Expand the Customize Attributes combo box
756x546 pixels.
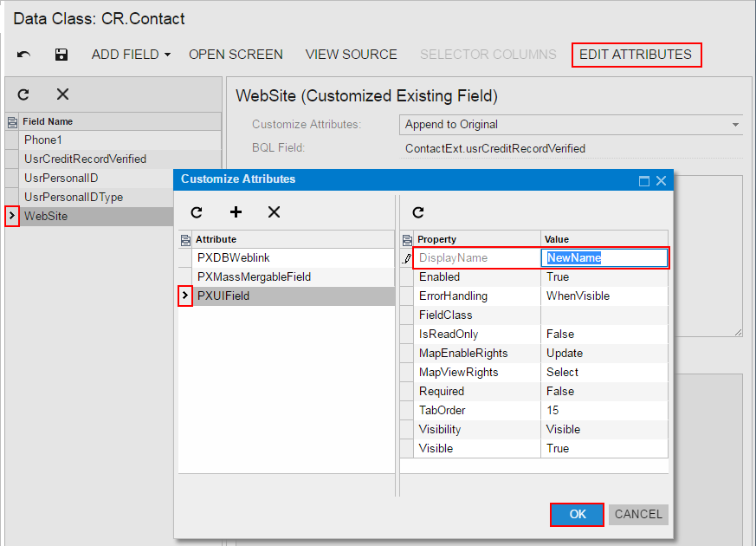pos(736,125)
